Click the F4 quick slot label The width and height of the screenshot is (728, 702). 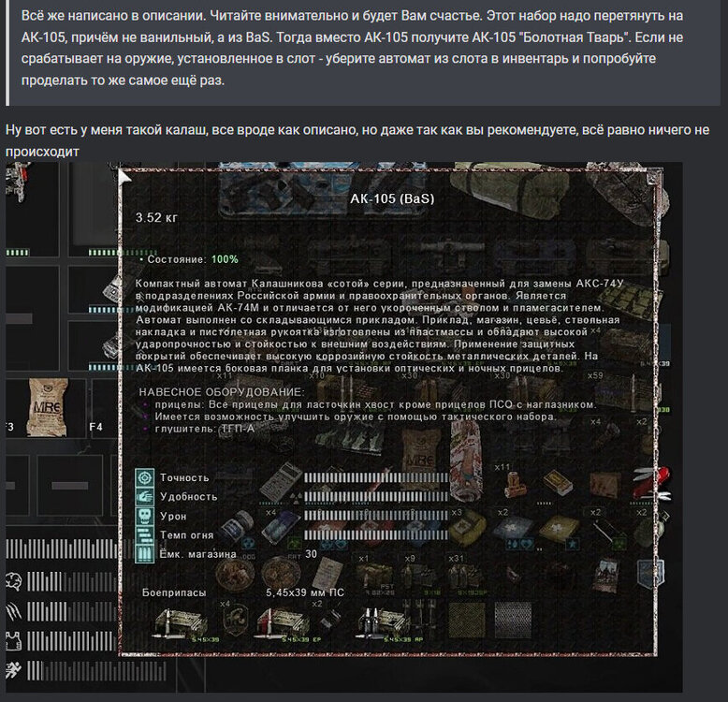pyautogui.click(x=95, y=427)
